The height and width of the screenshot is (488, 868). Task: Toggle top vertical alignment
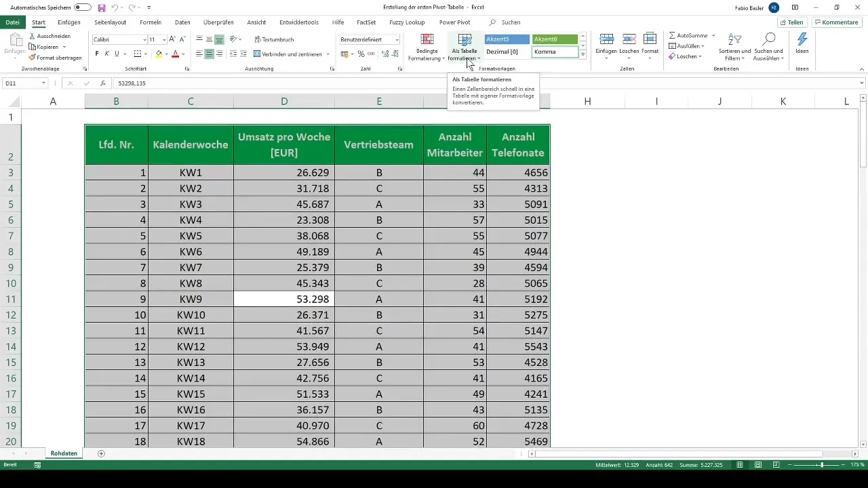199,40
